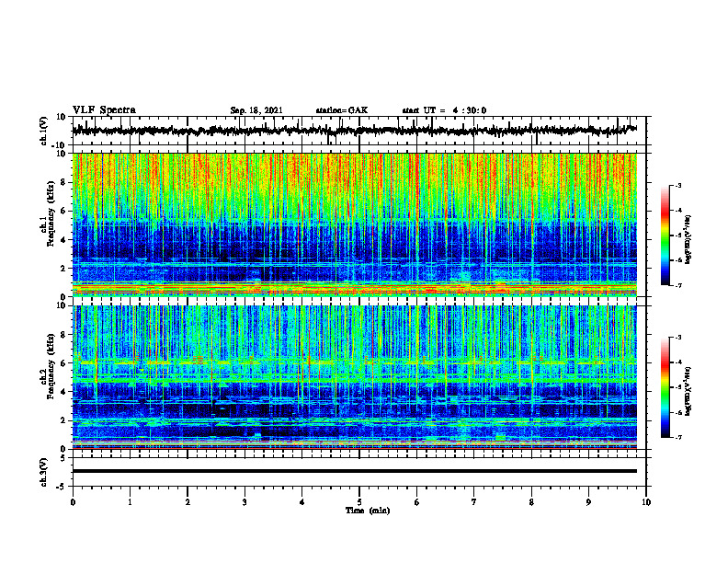Click the ch.2 spectrogram color bar
The width and height of the screenshot is (728, 563).
point(665,387)
